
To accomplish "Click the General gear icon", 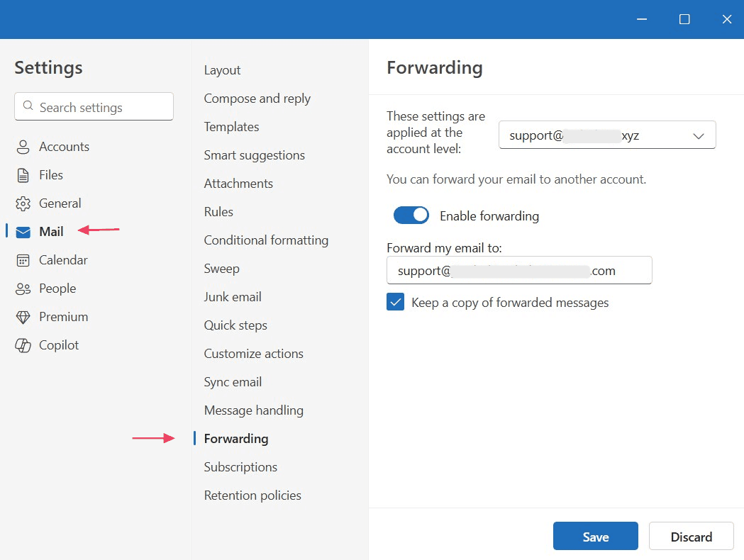I will (22, 203).
